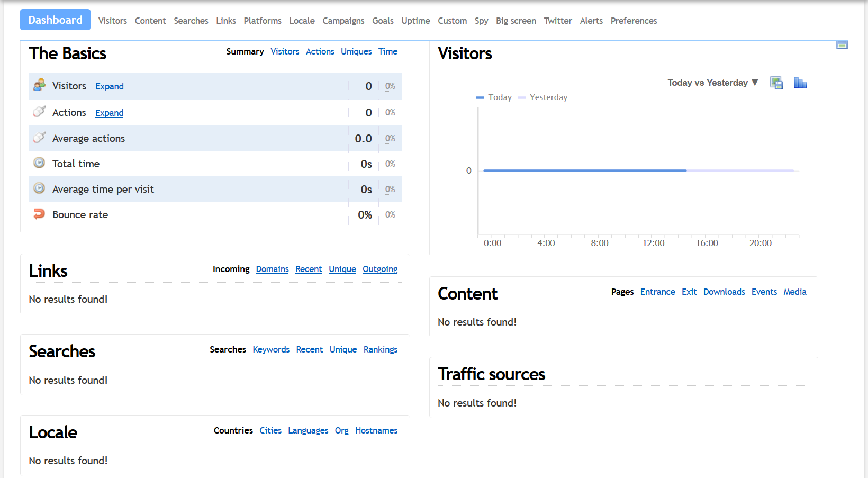
Task: Open Content in the top navigation
Action: pos(150,21)
